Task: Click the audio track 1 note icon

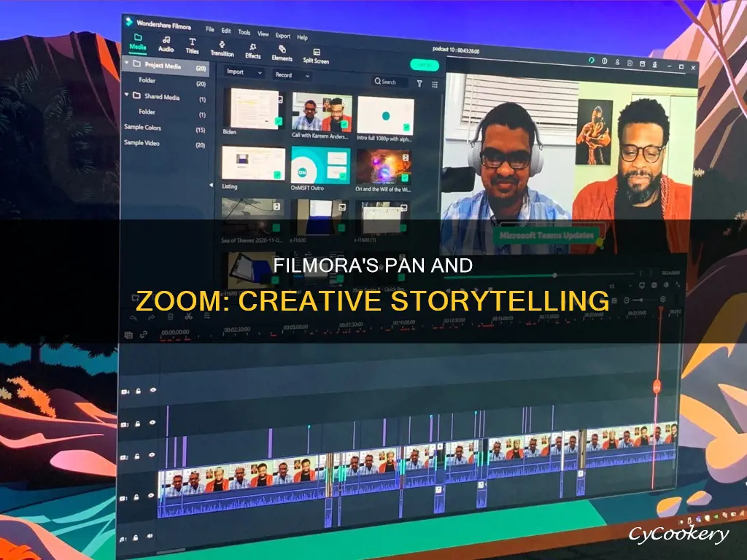Action: point(122,539)
